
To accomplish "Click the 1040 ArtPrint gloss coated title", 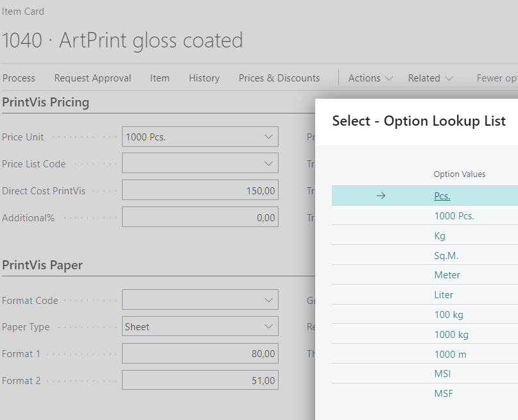I will click(122, 40).
